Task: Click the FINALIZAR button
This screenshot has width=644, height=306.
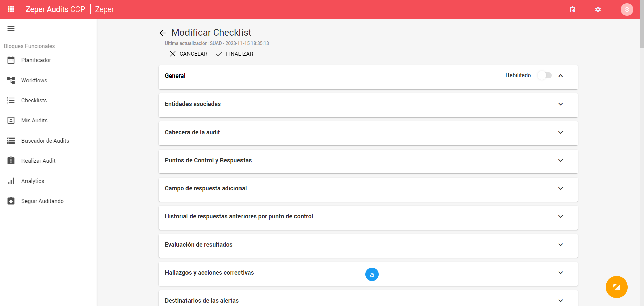Action: point(234,54)
